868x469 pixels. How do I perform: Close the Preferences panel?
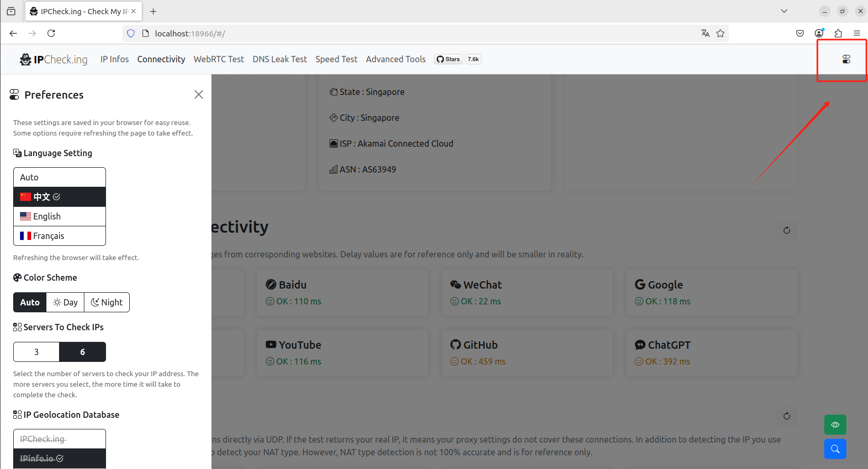coord(199,94)
